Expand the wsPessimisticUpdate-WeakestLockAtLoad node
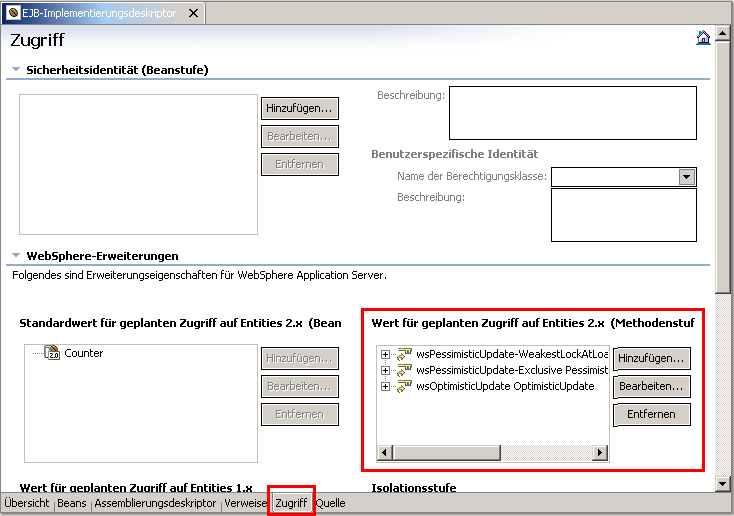The height and width of the screenshot is (516, 734). tap(385, 354)
